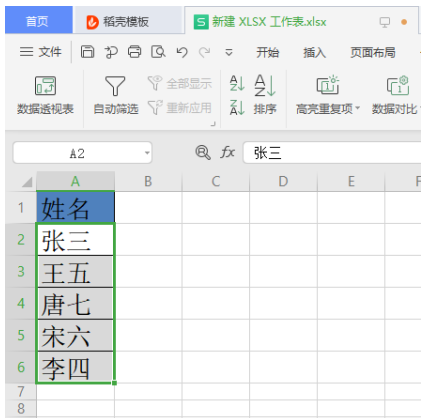The width and height of the screenshot is (425, 418).
Task: Sort ascending with the A-Z icon
Action: click(237, 83)
